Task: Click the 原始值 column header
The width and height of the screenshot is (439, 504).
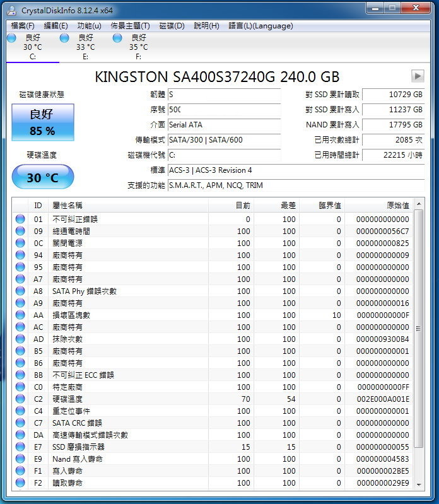Action: 379,206
